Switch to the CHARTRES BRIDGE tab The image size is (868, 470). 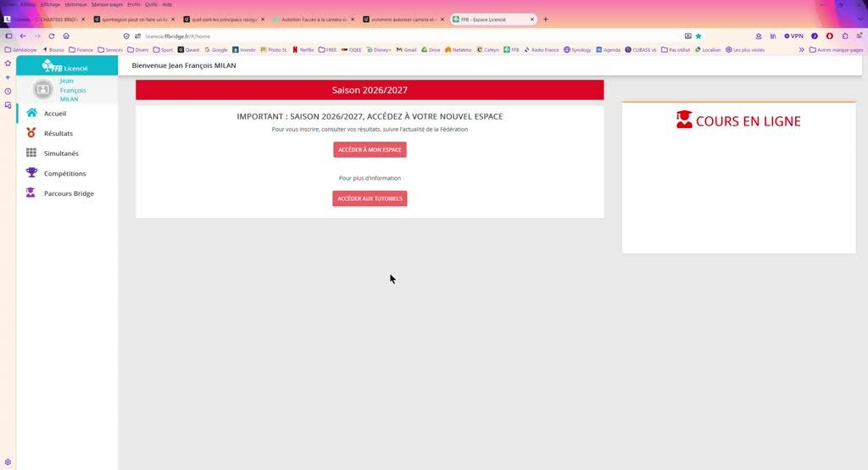44,20
